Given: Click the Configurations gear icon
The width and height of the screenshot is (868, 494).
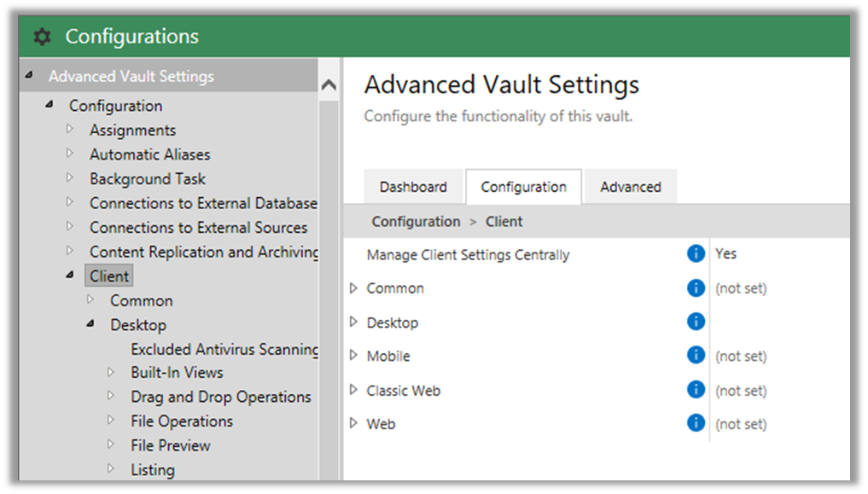Looking at the screenshot, I should tap(42, 37).
